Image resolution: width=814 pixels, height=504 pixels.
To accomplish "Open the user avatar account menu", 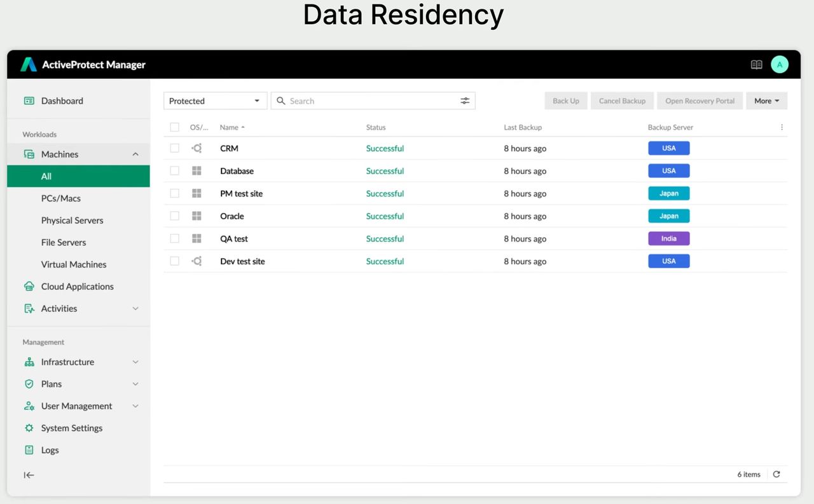I will (x=780, y=64).
